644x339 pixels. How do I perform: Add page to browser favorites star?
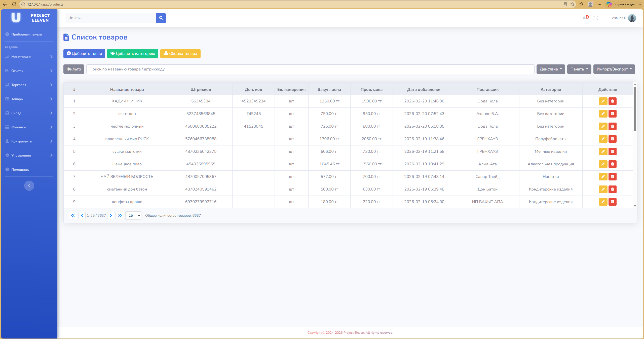(572, 4)
